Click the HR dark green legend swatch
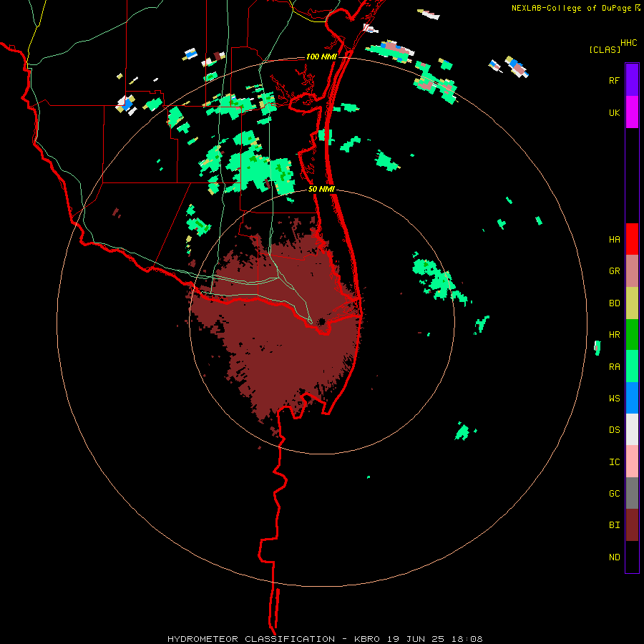The image size is (644, 644). coord(632,335)
